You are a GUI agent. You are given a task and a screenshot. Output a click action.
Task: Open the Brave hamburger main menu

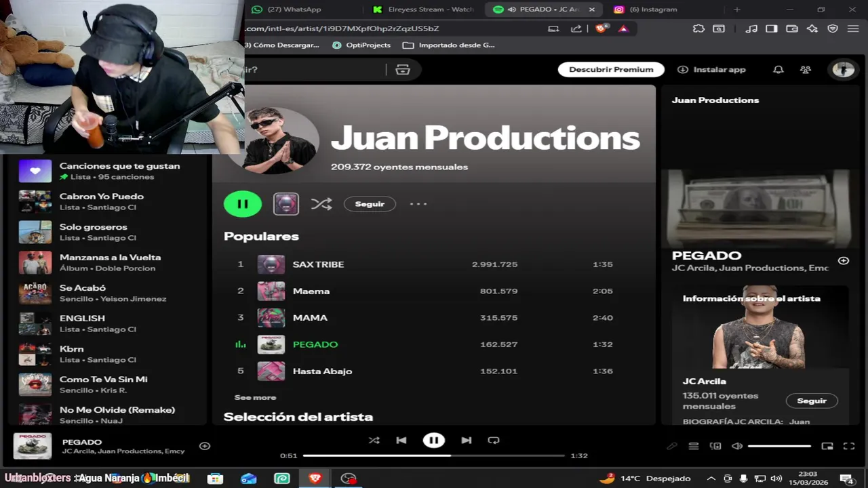click(x=853, y=28)
